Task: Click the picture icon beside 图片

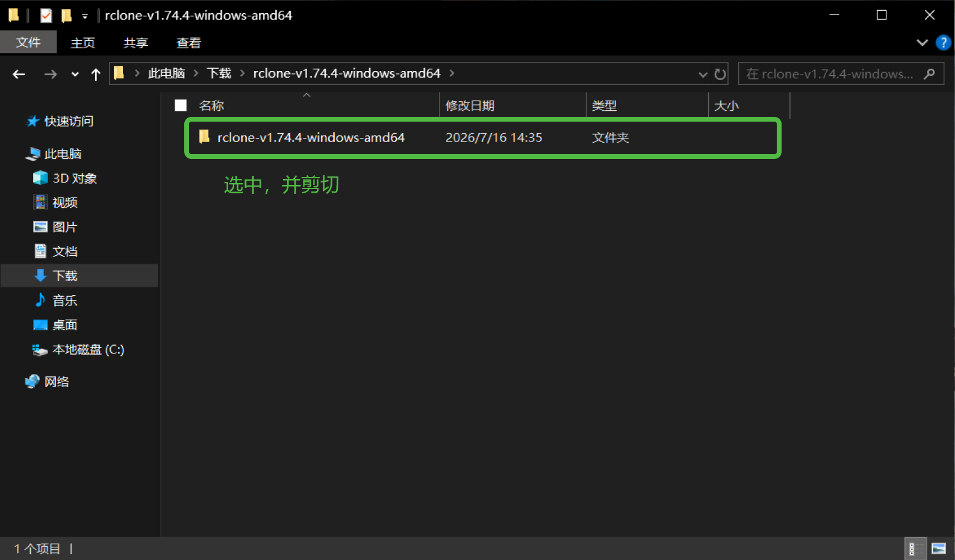Action: (40, 227)
